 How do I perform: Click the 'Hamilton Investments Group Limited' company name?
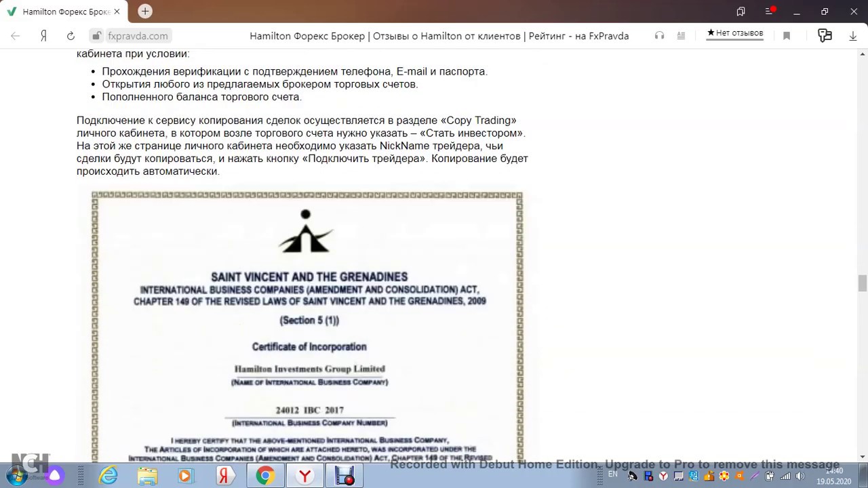pos(310,369)
